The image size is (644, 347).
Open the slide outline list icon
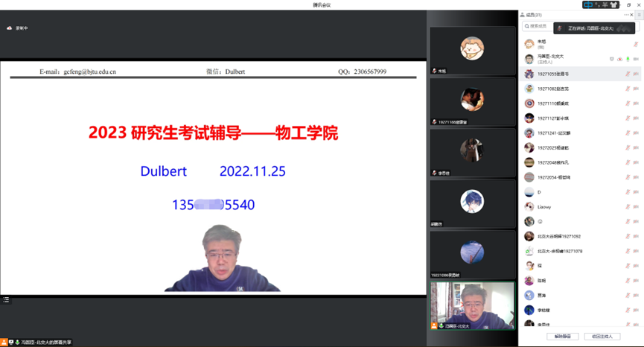[x=6, y=300]
